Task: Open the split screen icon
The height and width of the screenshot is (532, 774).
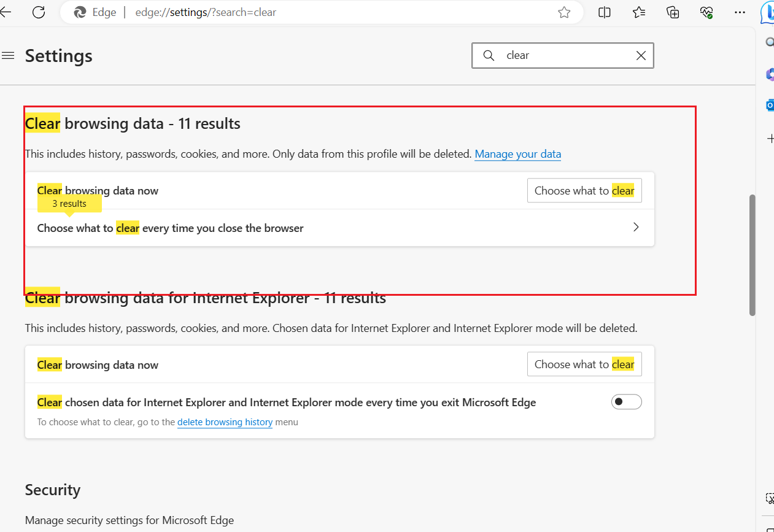Action: [x=605, y=12]
